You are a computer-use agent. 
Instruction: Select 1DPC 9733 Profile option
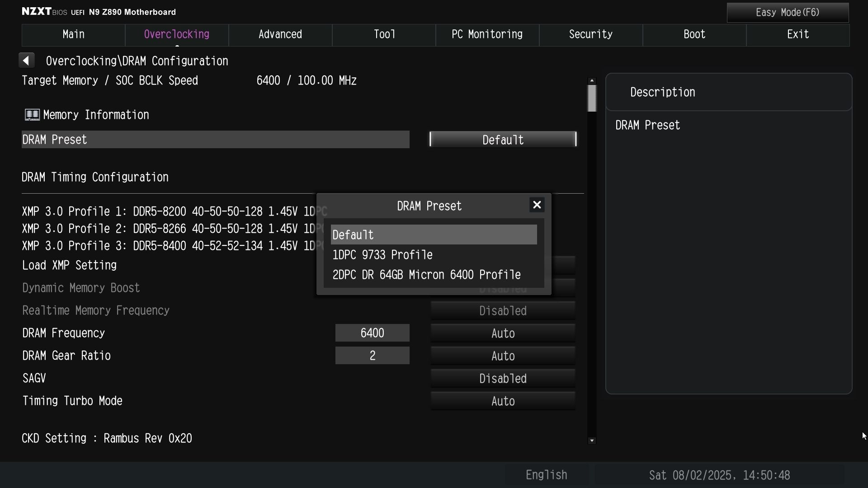point(434,255)
